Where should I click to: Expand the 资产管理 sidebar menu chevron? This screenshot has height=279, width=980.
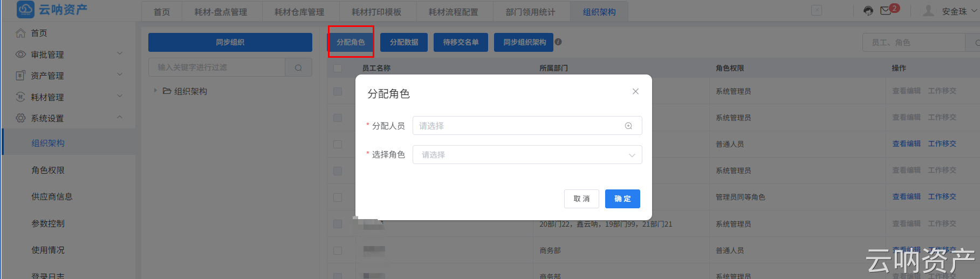(120, 74)
